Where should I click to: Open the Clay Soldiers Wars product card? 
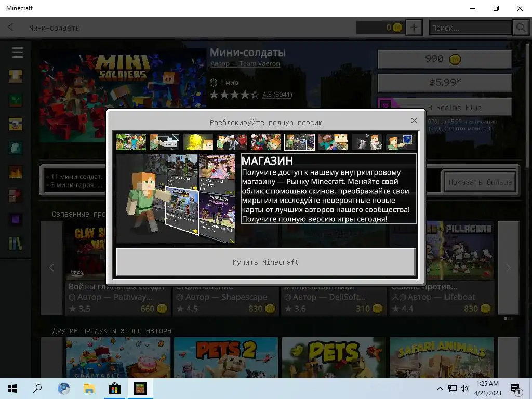click(118, 268)
